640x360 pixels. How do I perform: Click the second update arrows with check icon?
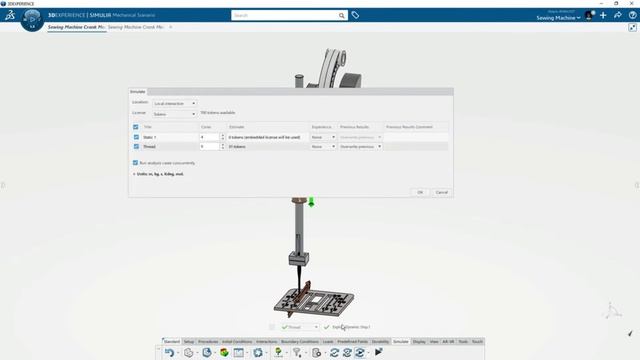[347, 352]
